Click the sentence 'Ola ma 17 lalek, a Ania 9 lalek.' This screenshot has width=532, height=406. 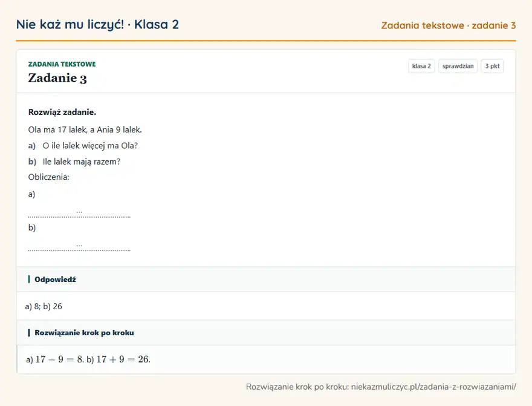tap(85, 129)
